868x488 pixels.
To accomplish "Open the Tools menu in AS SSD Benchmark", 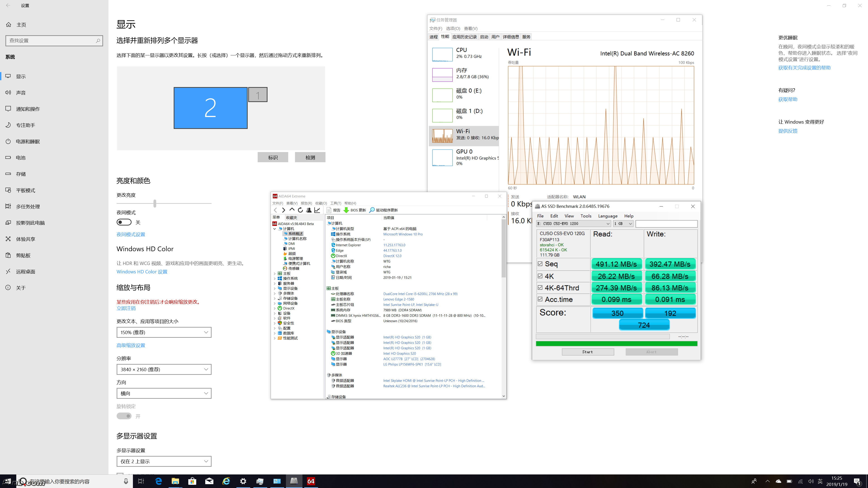I will pos(586,216).
